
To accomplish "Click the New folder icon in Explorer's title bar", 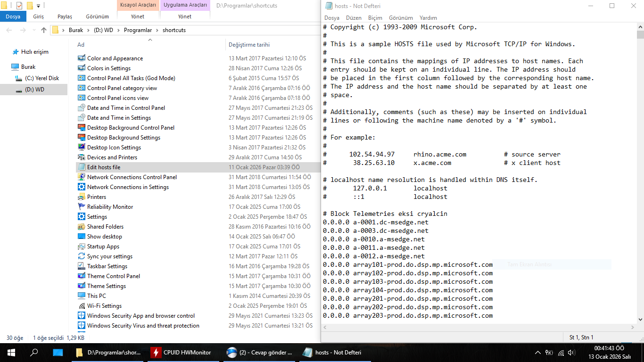I will pos(30,6).
